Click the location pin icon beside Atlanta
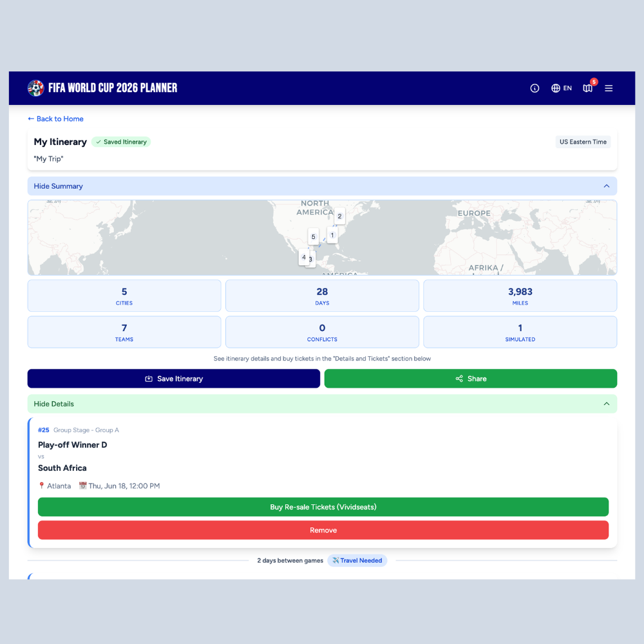Viewport: 644px width, 644px height. [x=41, y=486]
